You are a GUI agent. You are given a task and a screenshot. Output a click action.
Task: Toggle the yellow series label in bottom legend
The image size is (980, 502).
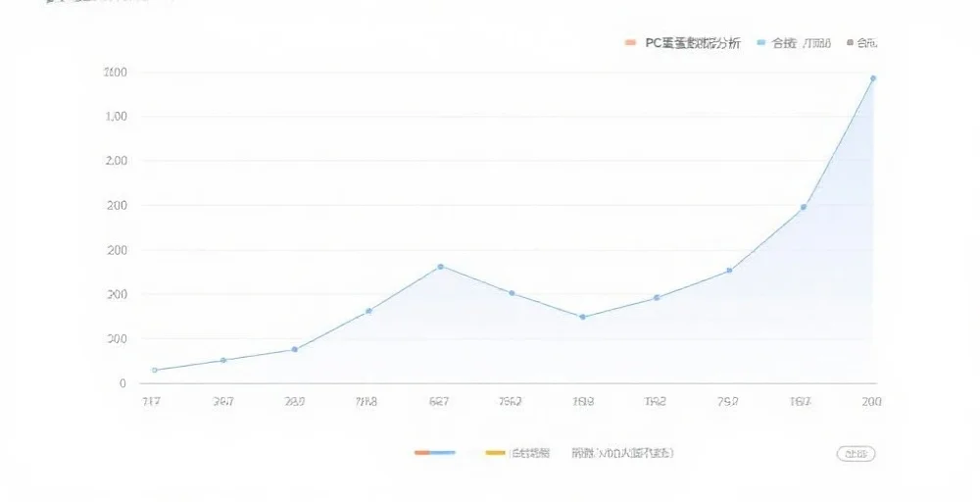click(530, 453)
